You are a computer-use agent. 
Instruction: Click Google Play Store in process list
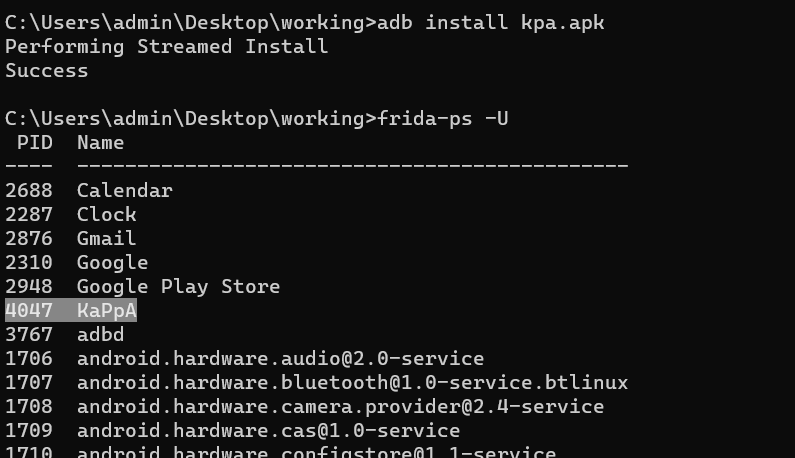[x=178, y=287]
